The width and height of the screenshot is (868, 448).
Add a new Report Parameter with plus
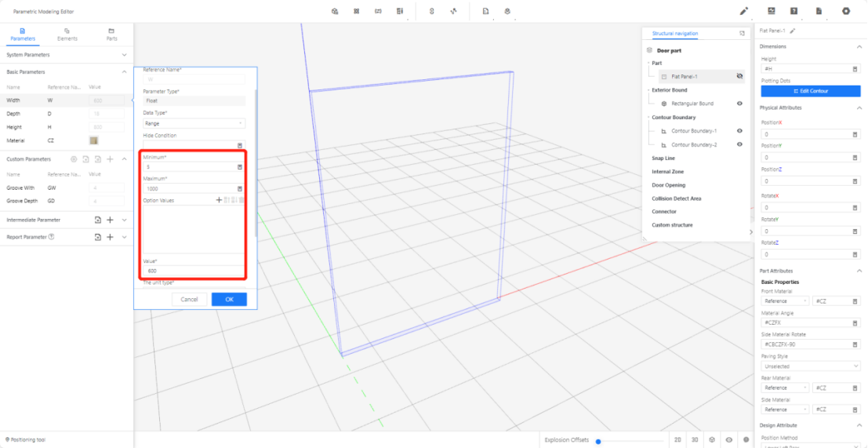111,237
